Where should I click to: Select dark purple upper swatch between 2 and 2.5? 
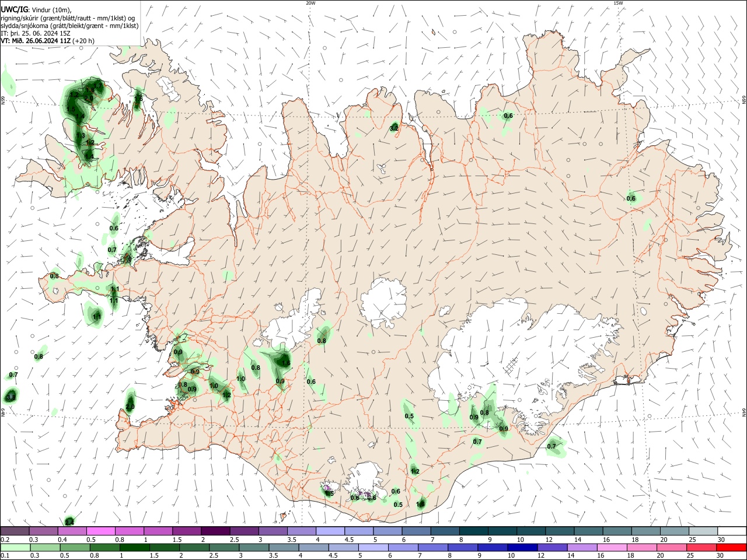(215, 531)
